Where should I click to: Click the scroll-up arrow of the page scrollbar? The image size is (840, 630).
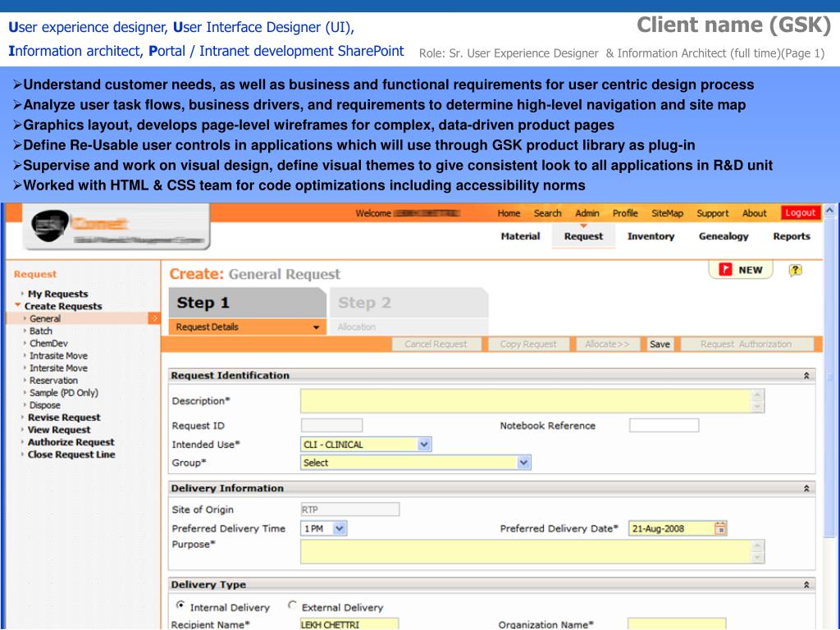[829, 211]
